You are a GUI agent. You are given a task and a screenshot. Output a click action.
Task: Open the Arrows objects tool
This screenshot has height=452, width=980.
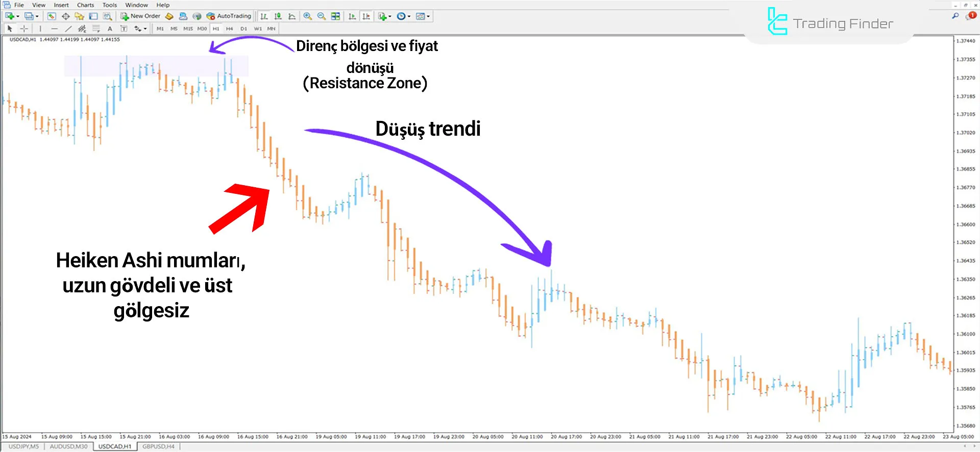(x=138, y=29)
